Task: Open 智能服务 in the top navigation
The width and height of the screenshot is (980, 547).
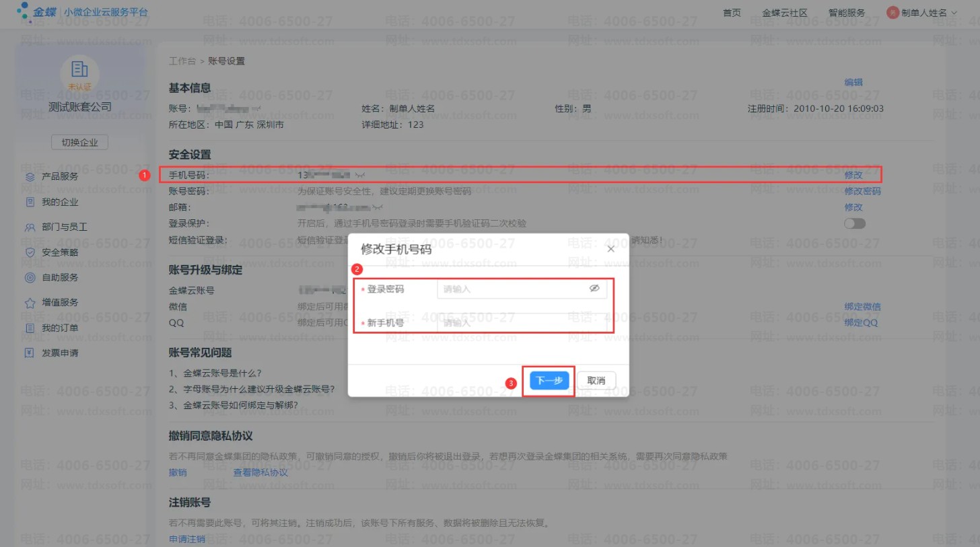Action: click(847, 13)
